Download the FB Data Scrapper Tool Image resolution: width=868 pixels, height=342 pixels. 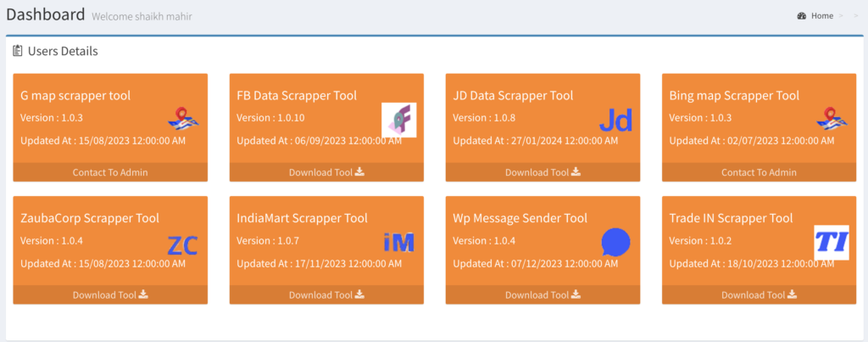point(326,171)
